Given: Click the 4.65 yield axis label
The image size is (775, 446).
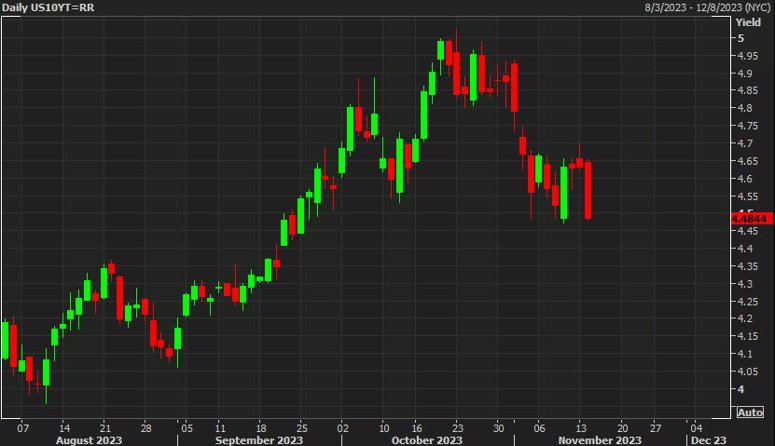Looking at the screenshot, I should [x=747, y=161].
